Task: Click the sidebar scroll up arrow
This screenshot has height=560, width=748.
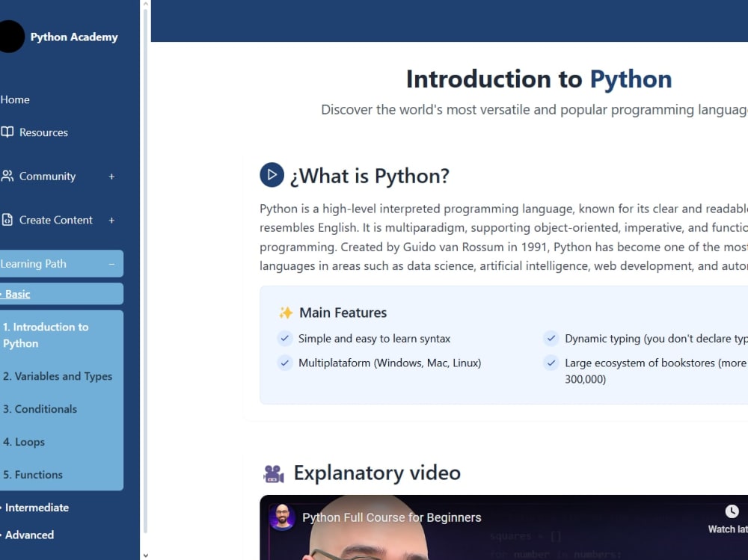Action: (146, 4)
